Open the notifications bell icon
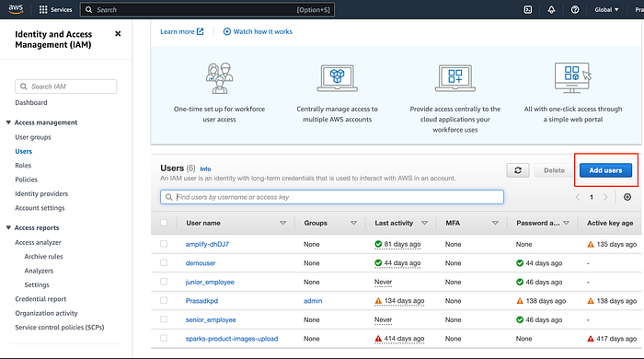The height and width of the screenshot is (359, 644). pyautogui.click(x=551, y=9)
